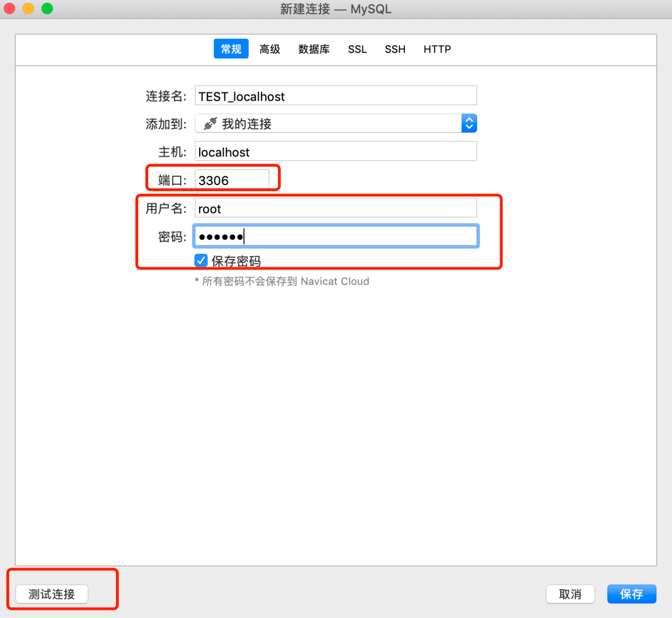Select the 用户名 field containing root
672x618 pixels.
[336, 209]
